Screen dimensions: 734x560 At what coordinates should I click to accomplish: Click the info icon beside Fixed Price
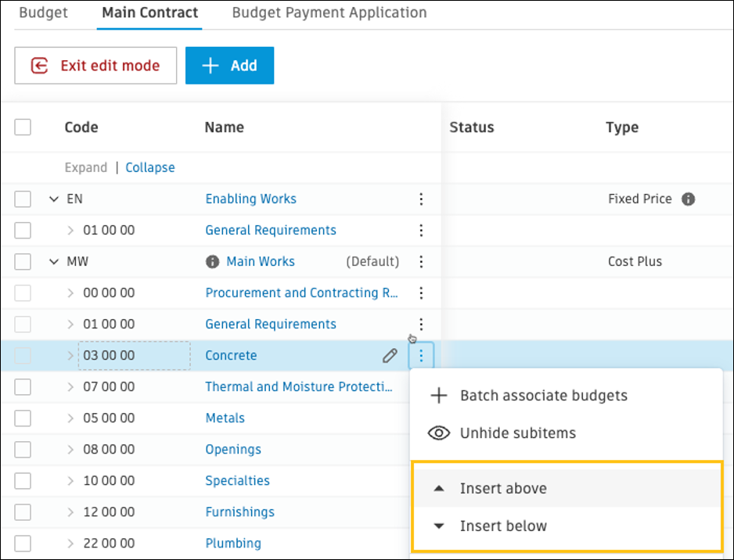click(x=689, y=199)
